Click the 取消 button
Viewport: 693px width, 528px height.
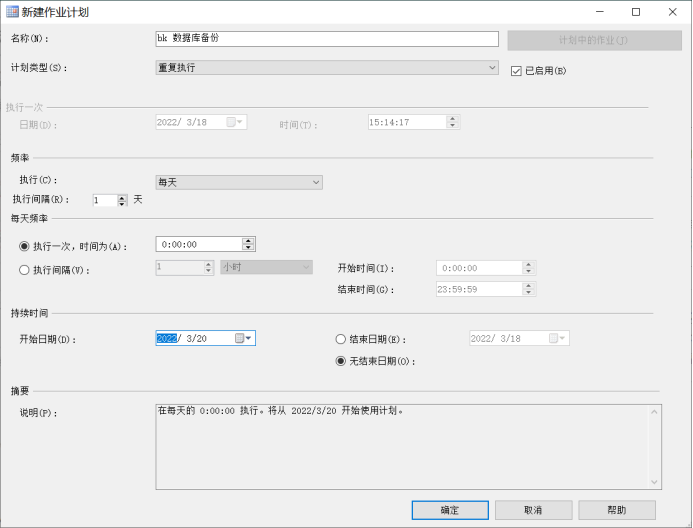click(533, 510)
